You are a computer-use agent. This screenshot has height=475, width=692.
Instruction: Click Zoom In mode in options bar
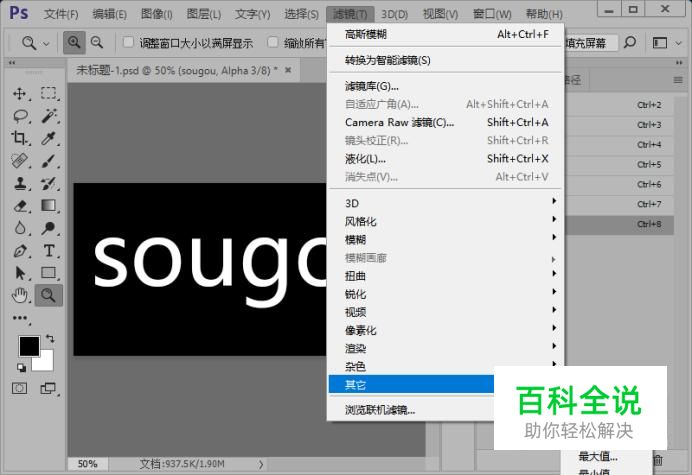74,42
